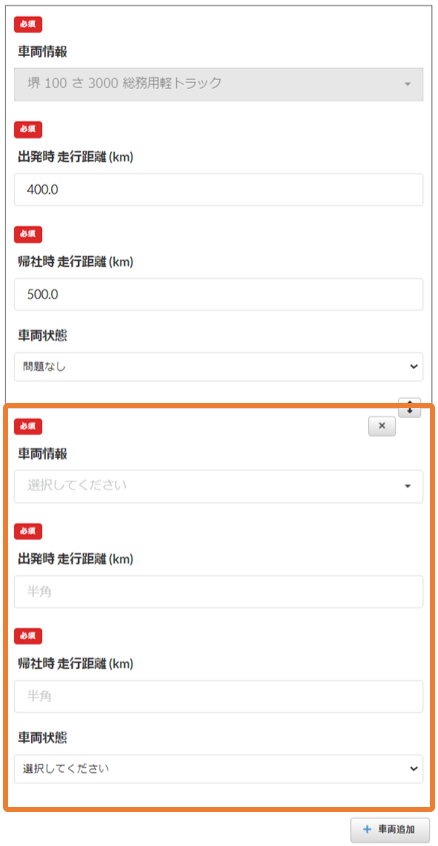The width and height of the screenshot is (438, 846).
Task: Open the empty 車両情報 選択してください dropdown
Action: tap(218, 486)
